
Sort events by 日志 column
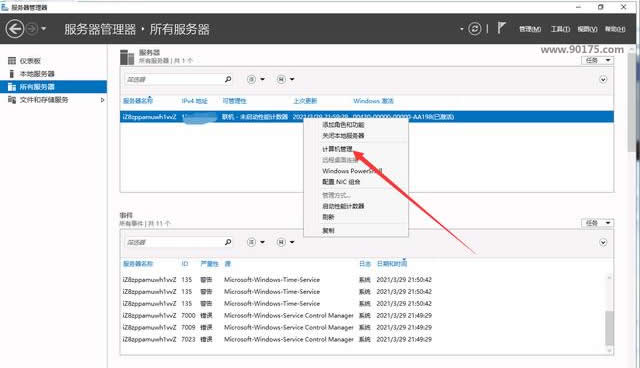tap(364, 264)
